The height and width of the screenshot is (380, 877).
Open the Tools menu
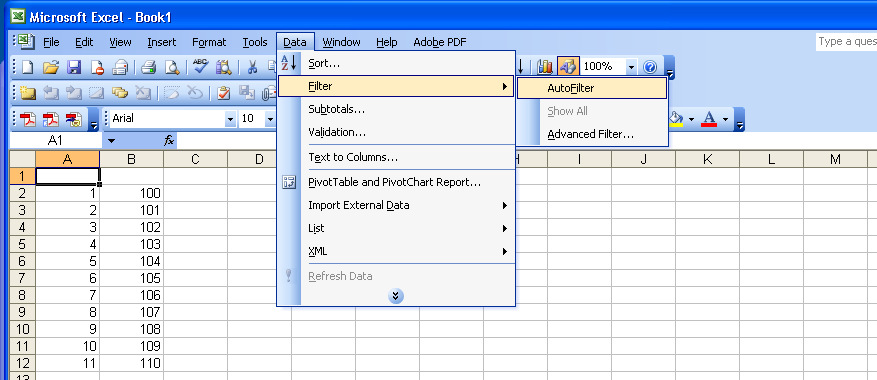click(x=255, y=42)
